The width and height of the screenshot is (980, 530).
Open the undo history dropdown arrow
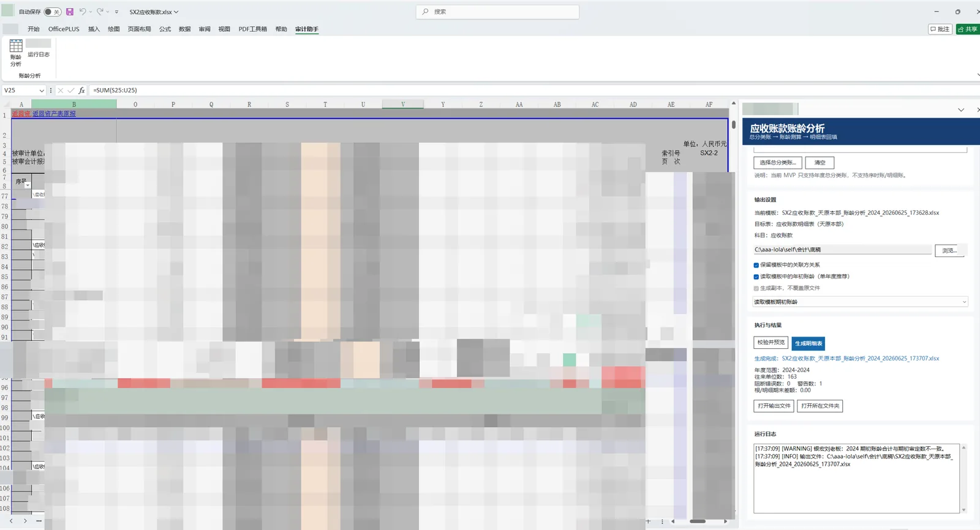(91, 12)
